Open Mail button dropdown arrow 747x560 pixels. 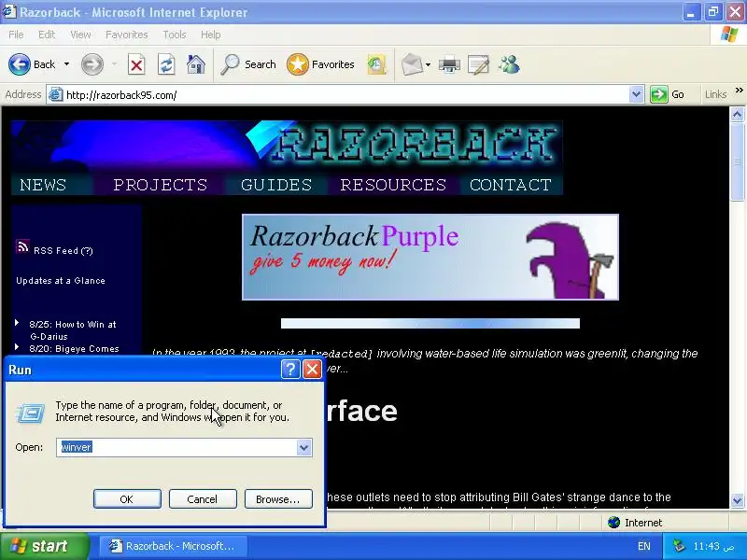click(x=428, y=64)
